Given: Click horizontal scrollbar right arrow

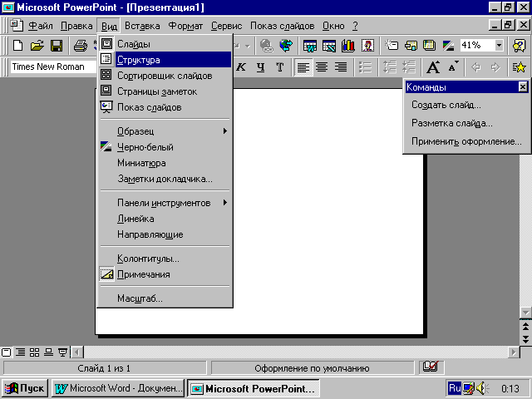Looking at the screenshot, I should pyautogui.click(x=514, y=352).
